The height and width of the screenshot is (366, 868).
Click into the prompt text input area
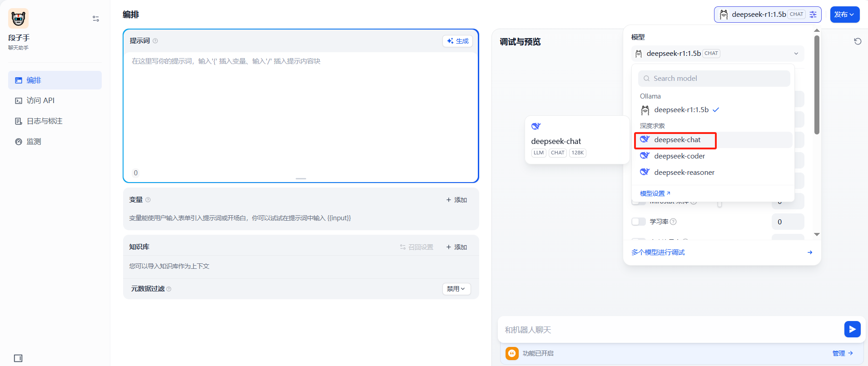[x=301, y=109]
